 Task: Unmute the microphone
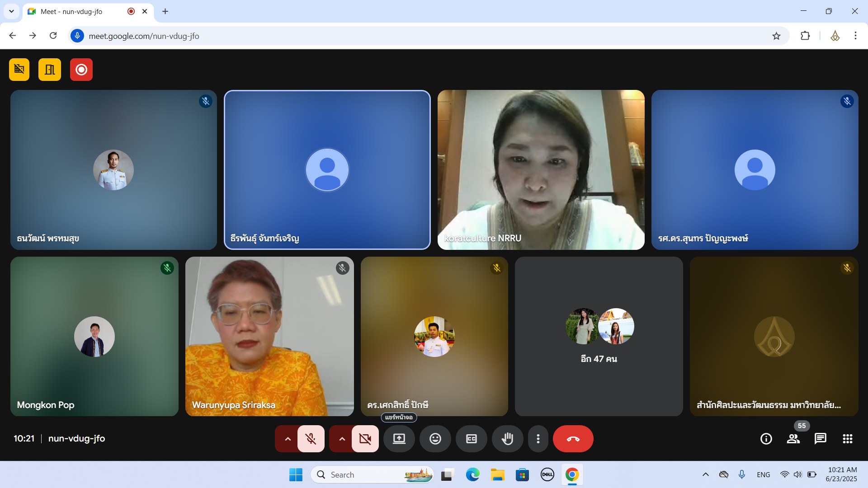[x=311, y=439]
